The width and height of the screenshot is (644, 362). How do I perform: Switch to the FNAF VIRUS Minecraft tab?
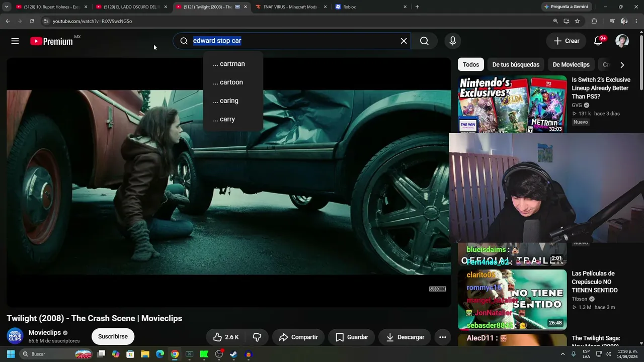coord(290,7)
